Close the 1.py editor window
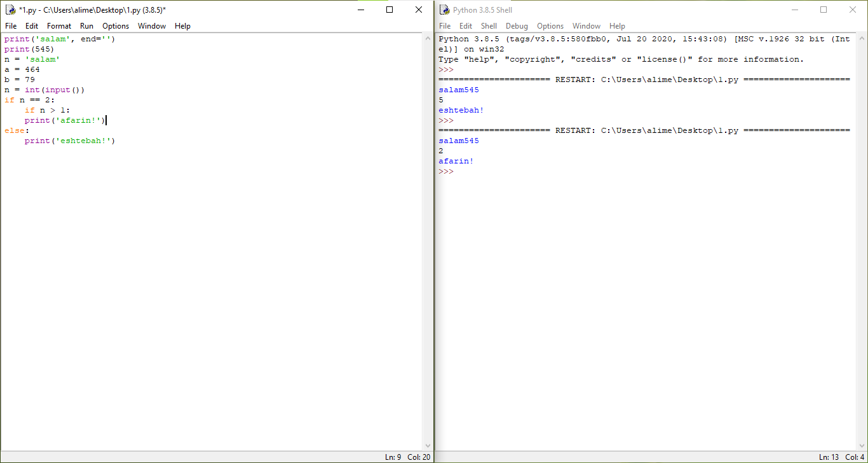Image resolution: width=868 pixels, height=463 pixels. [419, 10]
